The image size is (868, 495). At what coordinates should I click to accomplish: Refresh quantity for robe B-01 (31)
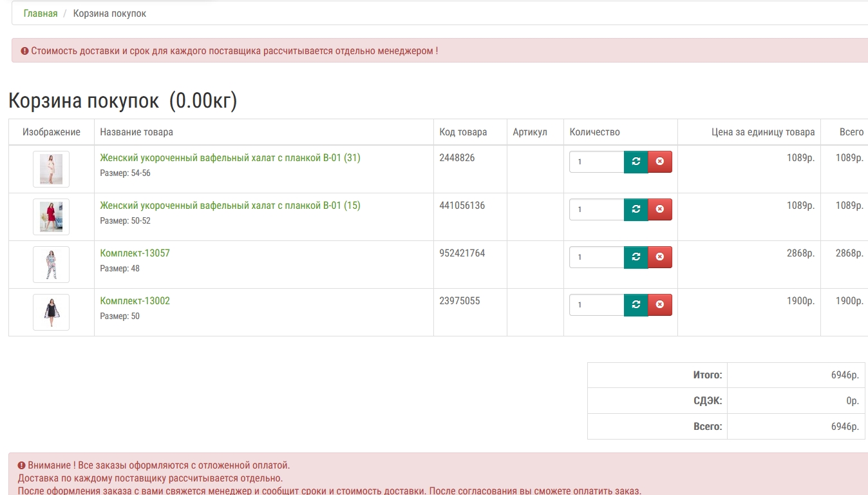(x=636, y=162)
